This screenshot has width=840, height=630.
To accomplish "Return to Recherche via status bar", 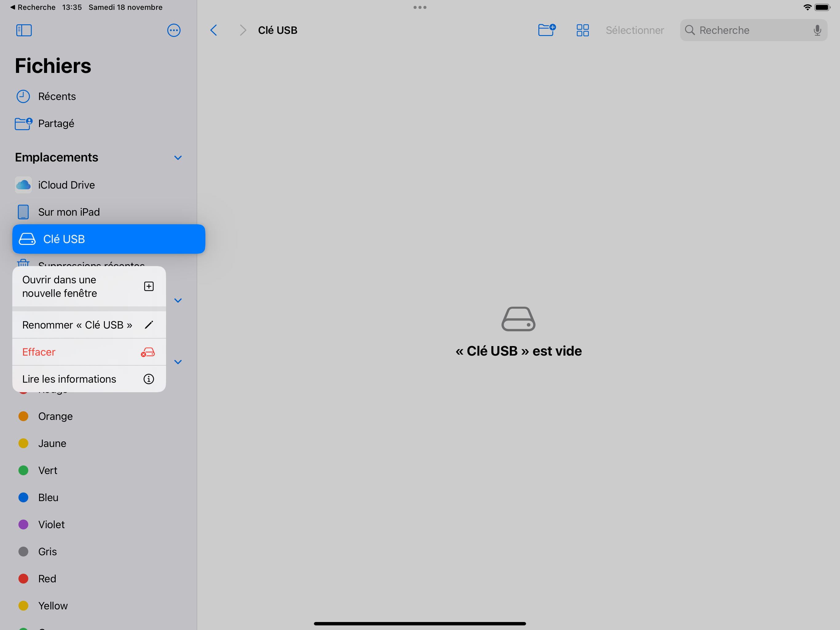I will click(x=33, y=7).
